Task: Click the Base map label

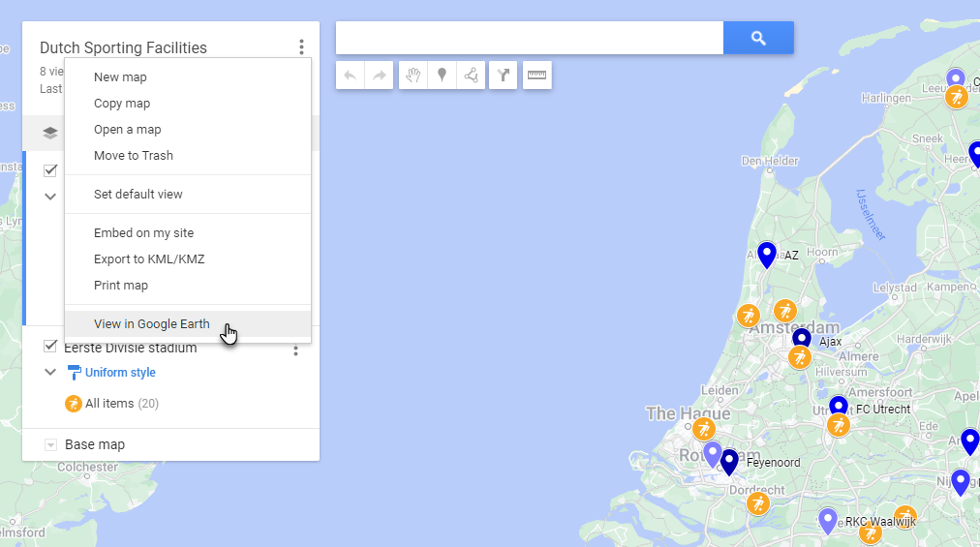Action: pos(95,444)
